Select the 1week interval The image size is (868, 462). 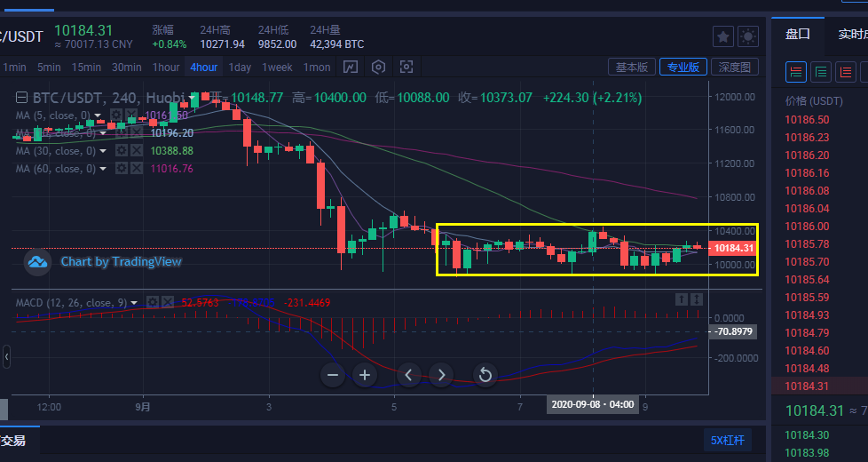click(x=277, y=67)
